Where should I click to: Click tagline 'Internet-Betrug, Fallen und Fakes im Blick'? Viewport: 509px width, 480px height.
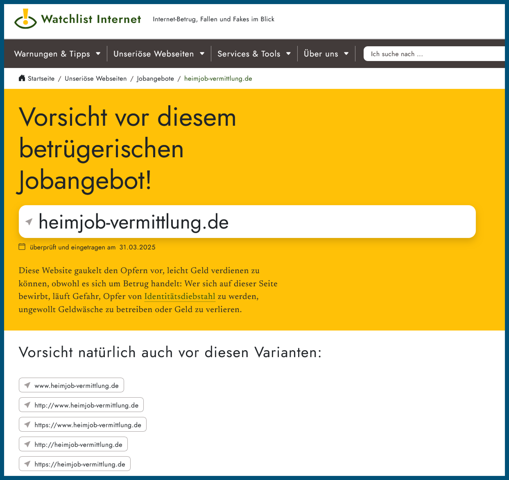(213, 19)
